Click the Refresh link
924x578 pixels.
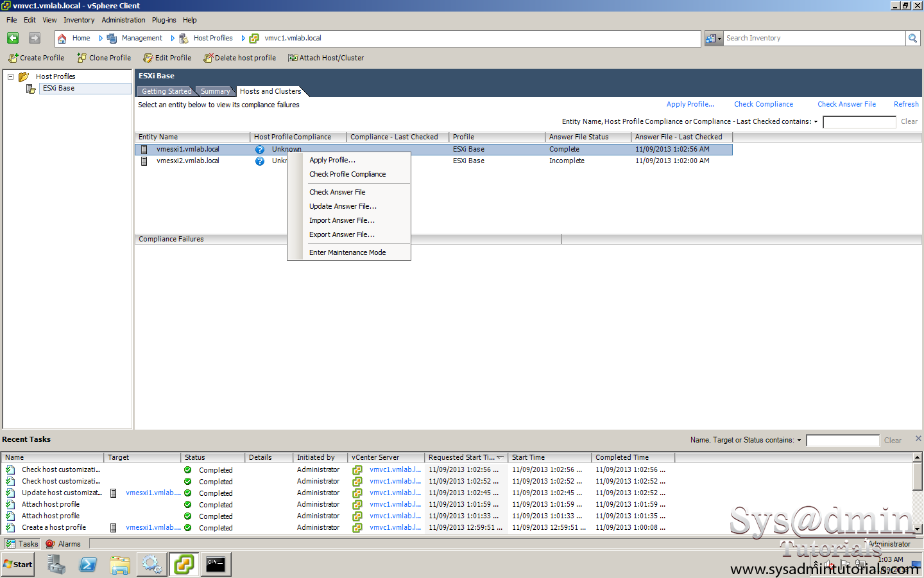pos(906,104)
